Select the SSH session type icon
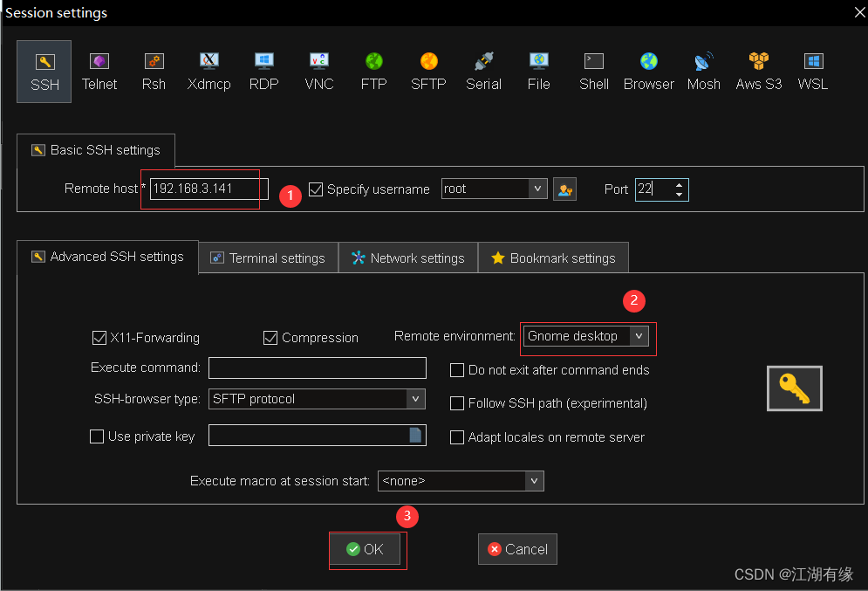The image size is (868, 591). 44,72
